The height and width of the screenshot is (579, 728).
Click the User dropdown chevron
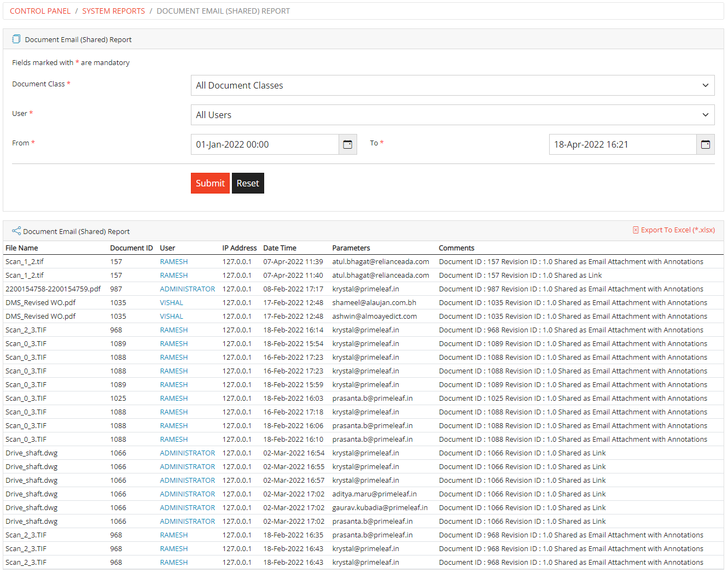click(x=705, y=115)
